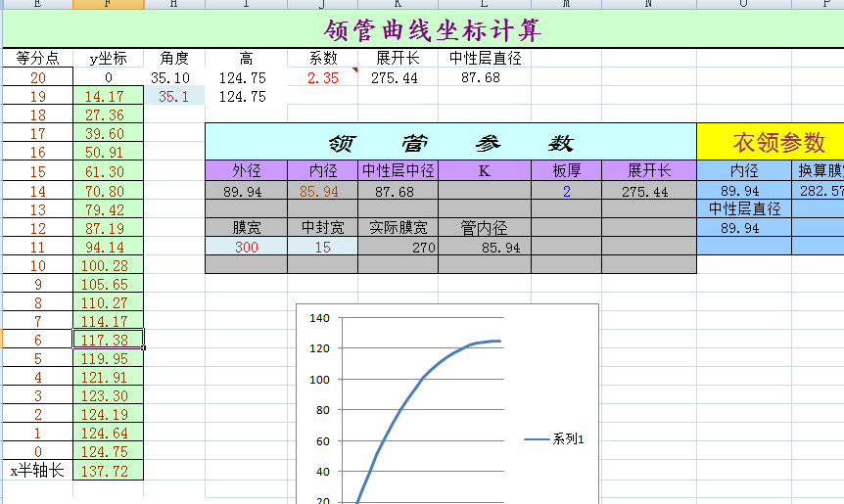
Task: Click the 等分点 header cell
Action: (37, 58)
